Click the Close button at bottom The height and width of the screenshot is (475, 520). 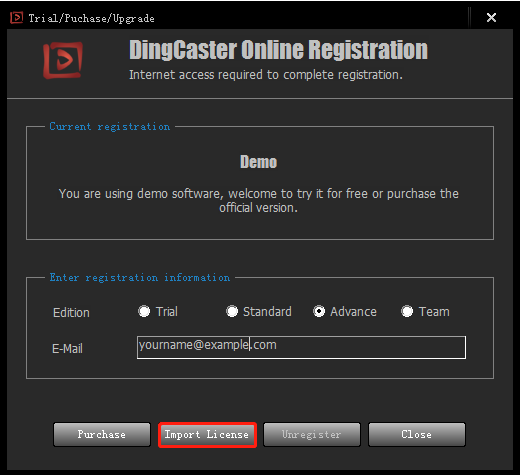click(417, 434)
